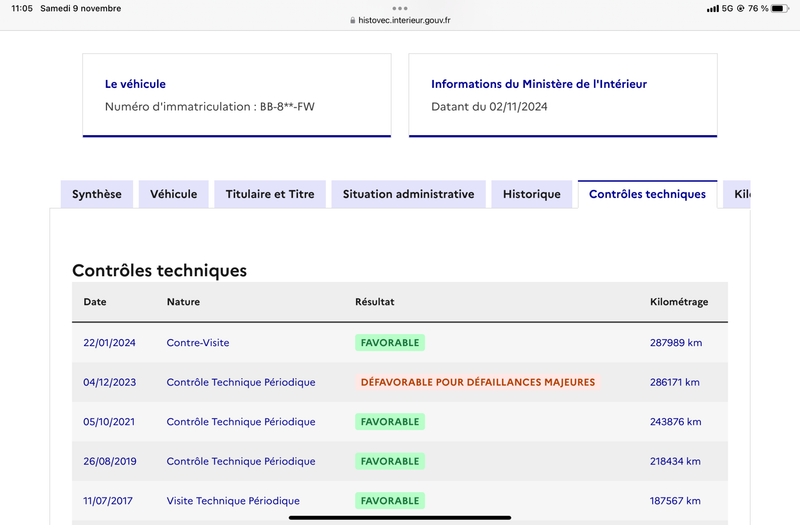Open the Synthèse tab
Image resolution: width=800 pixels, height=525 pixels.
97,194
